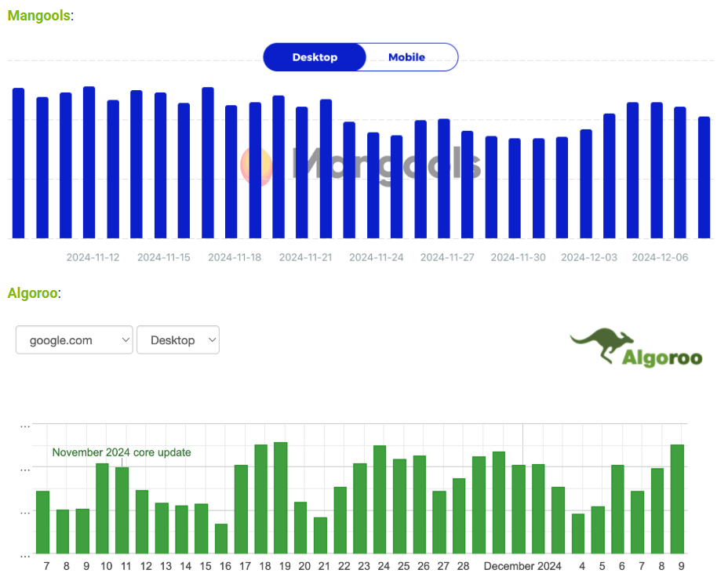
Task: Click Algoroo axis label 28
Action: tap(463, 566)
